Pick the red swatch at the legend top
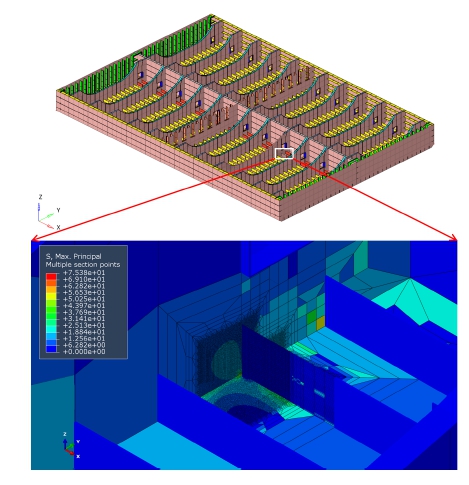This screenshot has width=469, height=485. [51, 276]
